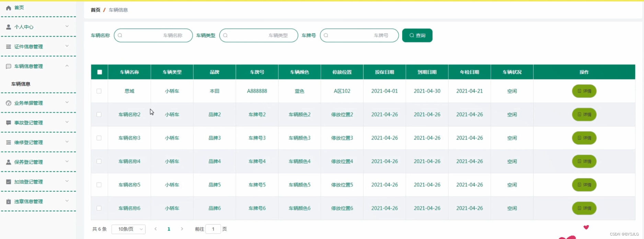Click the 2021-04-30 expiry date cell
The height and width of the screenshot is (239, 644).
427,91
